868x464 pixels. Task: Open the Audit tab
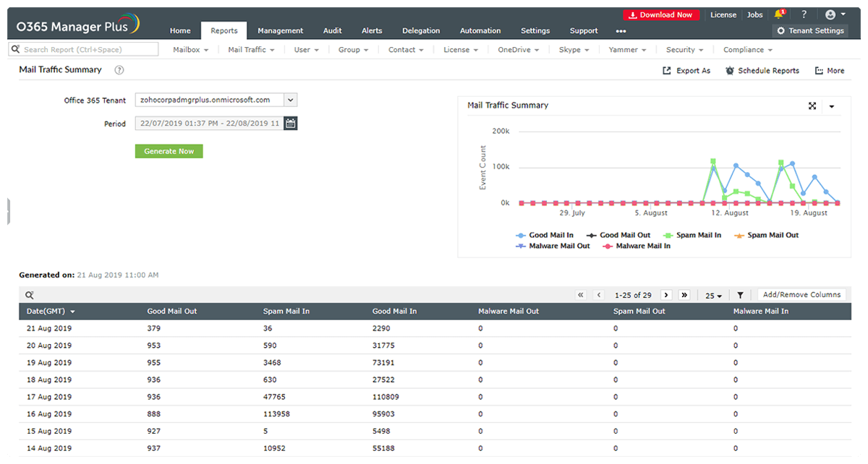pos(333,31)
